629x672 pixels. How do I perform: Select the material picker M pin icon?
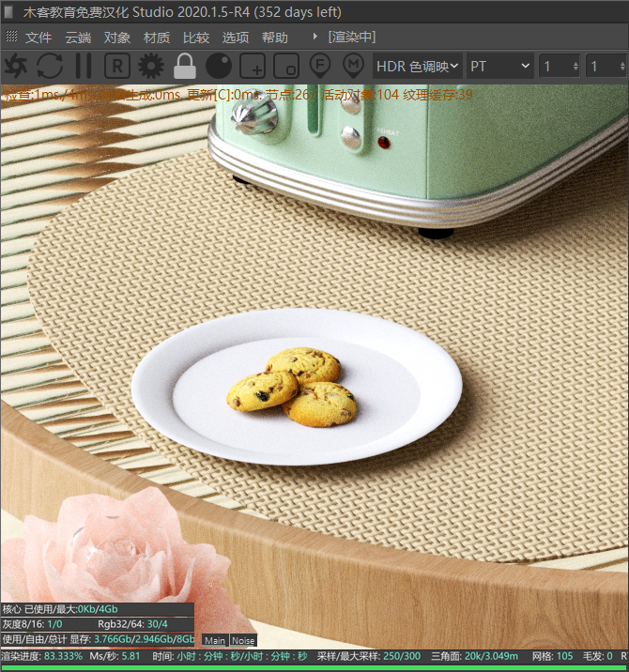353,66
